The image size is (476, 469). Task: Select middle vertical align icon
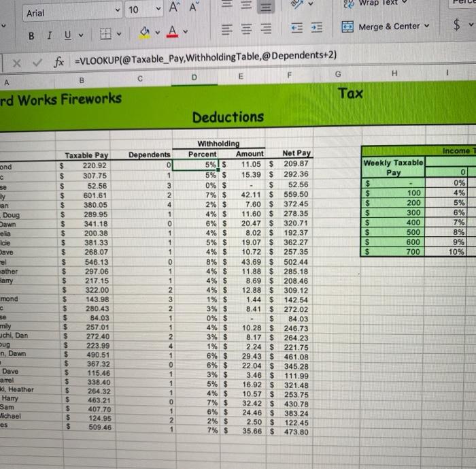[246, 5]
